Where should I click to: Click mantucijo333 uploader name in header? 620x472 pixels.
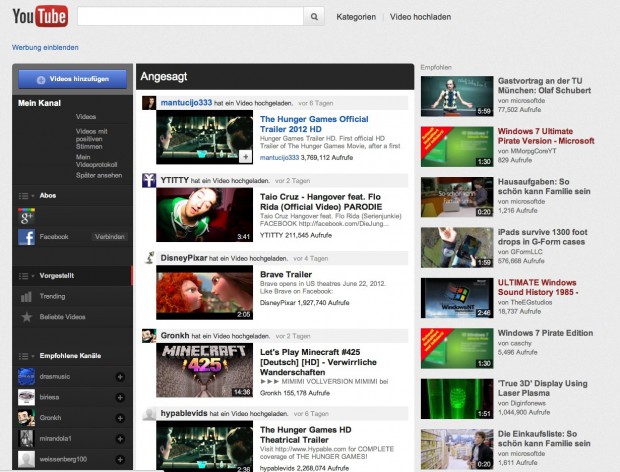[x=186, y=103]
